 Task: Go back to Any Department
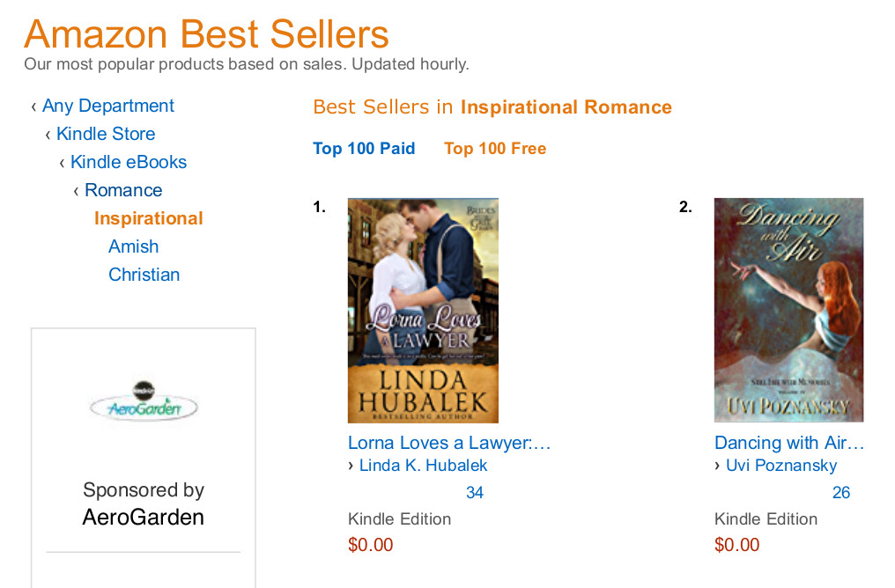(x=108, y=106)
